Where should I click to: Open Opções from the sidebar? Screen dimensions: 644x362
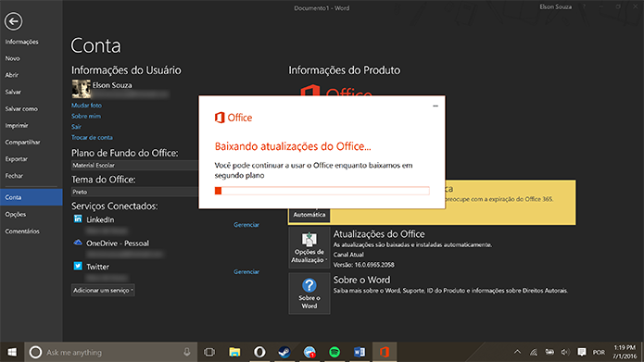click(x=15, y=215)
